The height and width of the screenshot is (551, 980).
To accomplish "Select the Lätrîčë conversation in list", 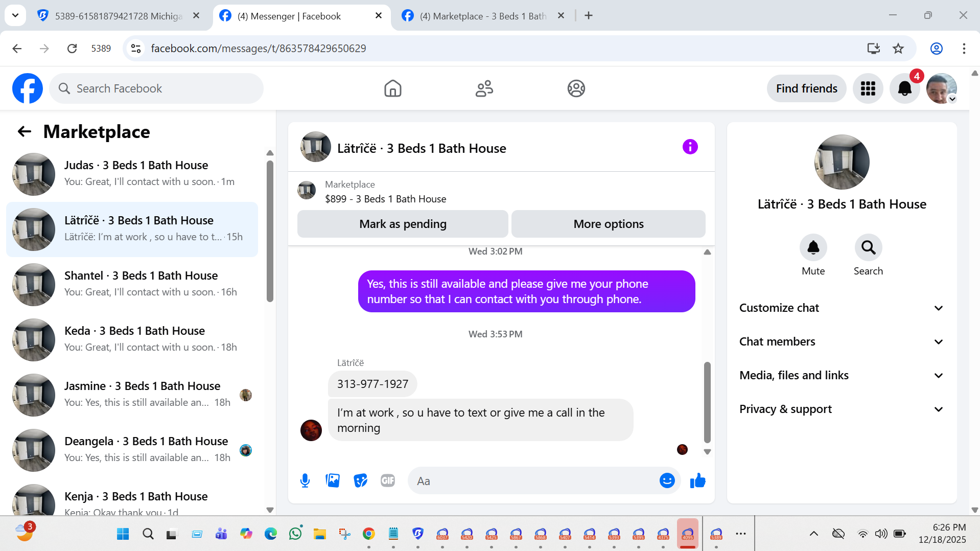I will pyautogui.click(x=132, y=229).
